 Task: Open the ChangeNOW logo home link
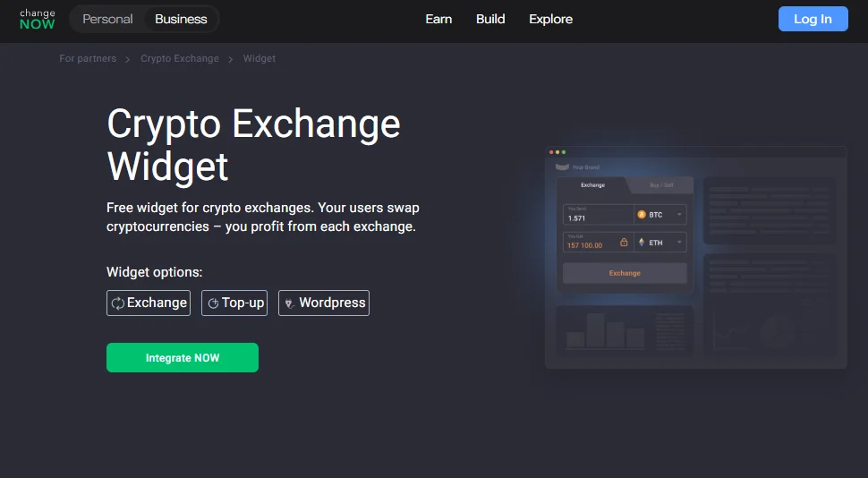pyautogui.click(x=37, y=19)
